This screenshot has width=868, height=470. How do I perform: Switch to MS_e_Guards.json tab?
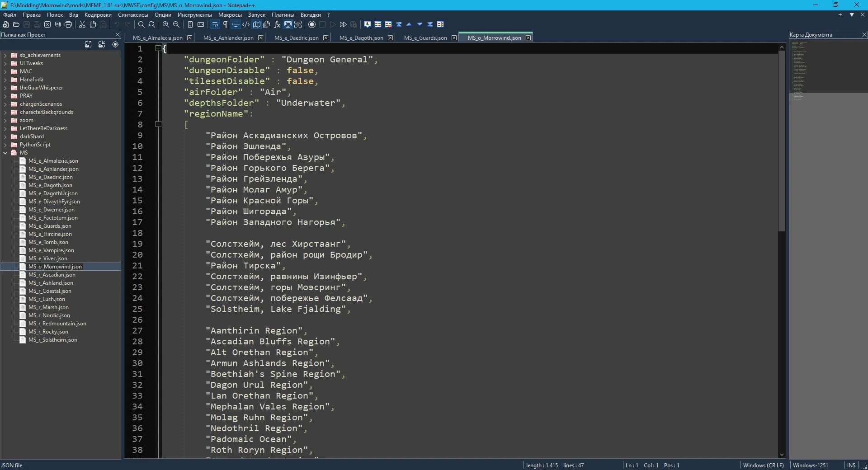(425, 38)
